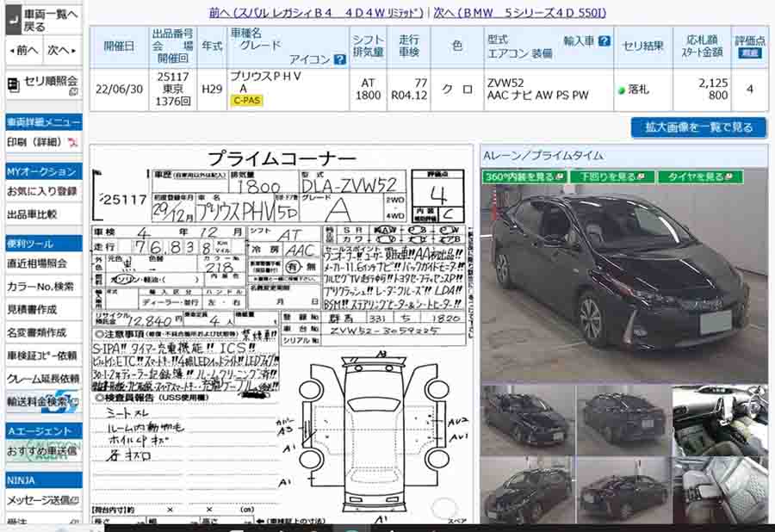Open the seat interior thumbnail
775x532 pixels.
tap(720, 490)
